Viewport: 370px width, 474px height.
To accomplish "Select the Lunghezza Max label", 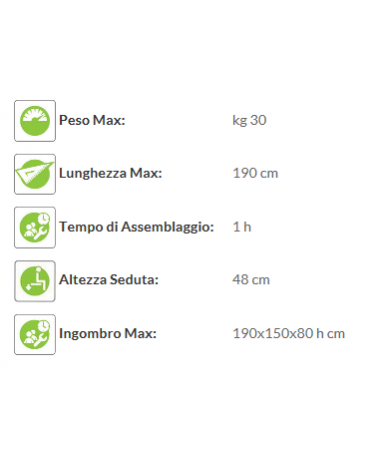I will tap(110, 174).
